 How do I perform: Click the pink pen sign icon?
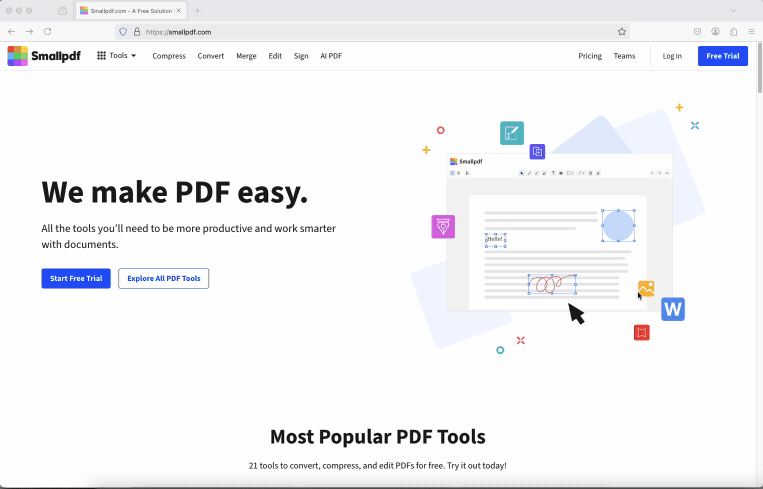click(443, 227)
